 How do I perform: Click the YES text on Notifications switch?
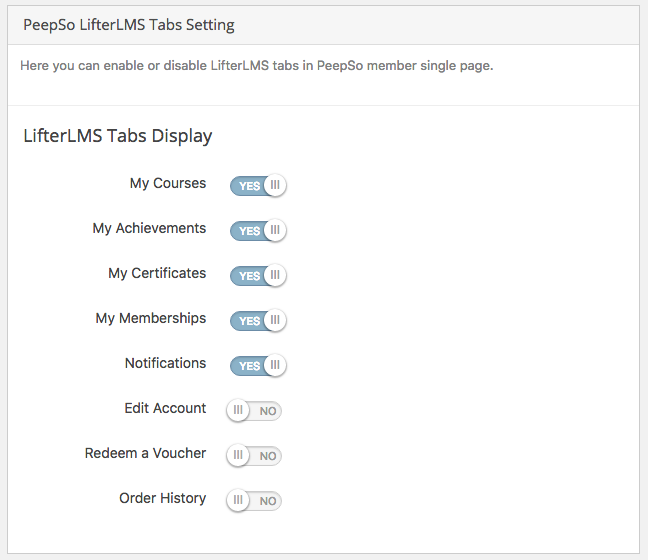click(x=250, y=366)
